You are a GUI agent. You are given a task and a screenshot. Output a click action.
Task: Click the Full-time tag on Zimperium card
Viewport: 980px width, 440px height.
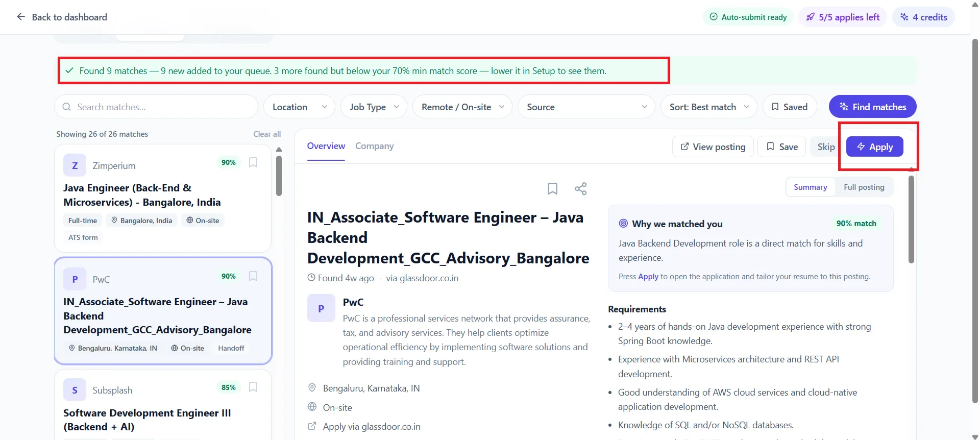pyautogui.click(x=83, y=221)
